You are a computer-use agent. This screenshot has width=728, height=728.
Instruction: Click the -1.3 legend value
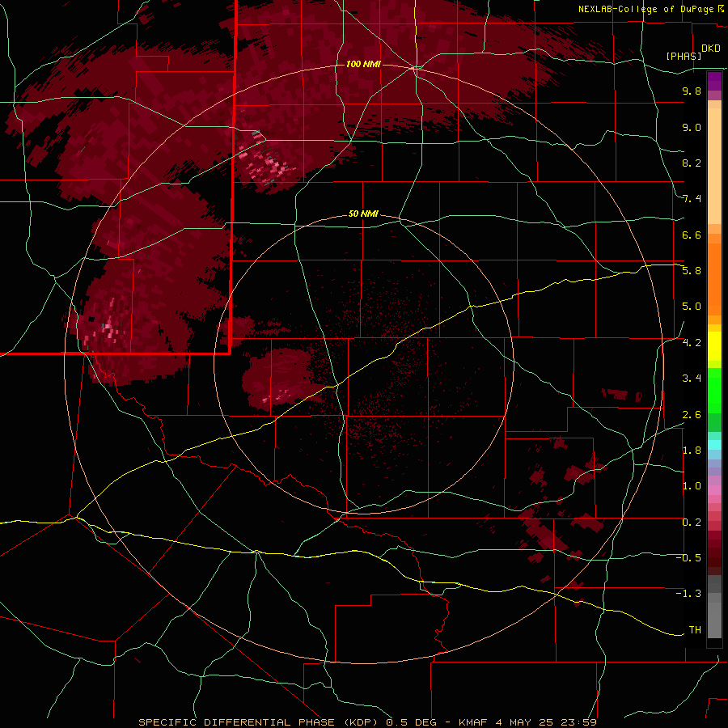coord(688,594)
